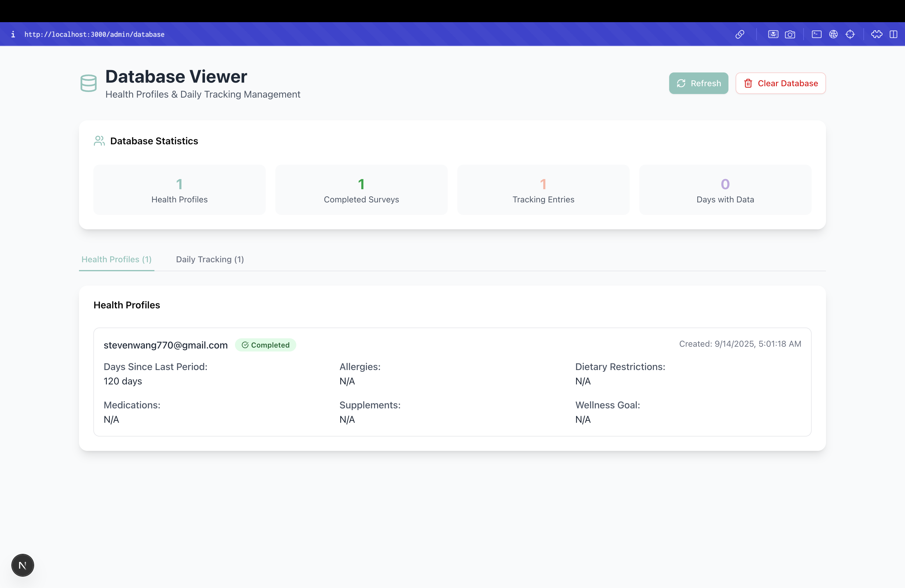
Task: Click the stevenwang770@gmail.com profile entry
Action: 165,345
